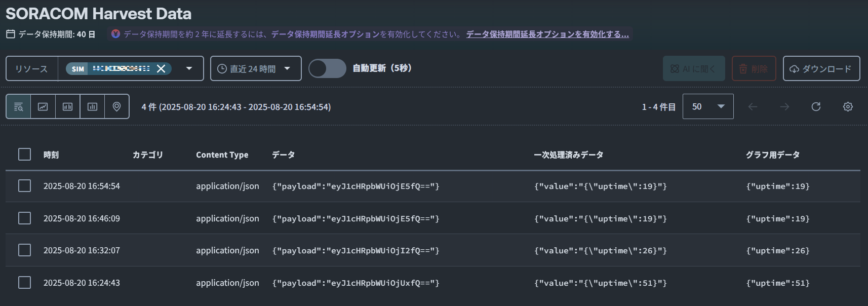Open the 50 items per page dropdown

pyautogui.click(x=708, y=106)
